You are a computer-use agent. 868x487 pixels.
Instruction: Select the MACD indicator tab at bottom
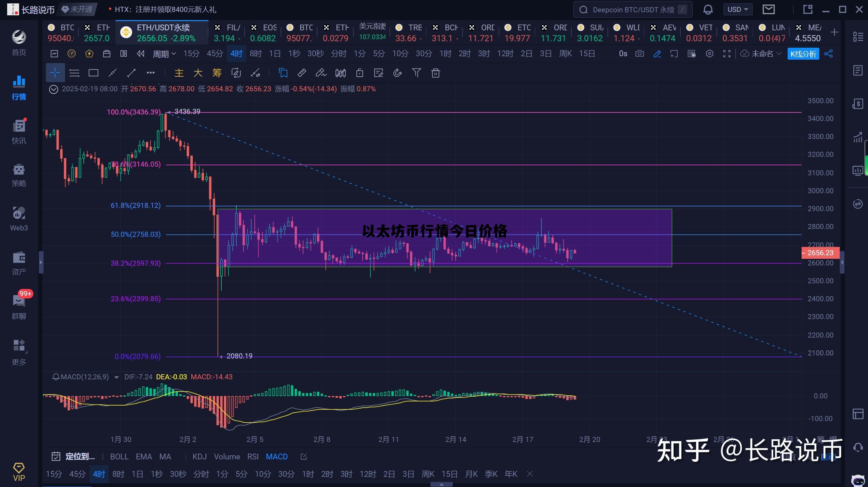[276, 456]
